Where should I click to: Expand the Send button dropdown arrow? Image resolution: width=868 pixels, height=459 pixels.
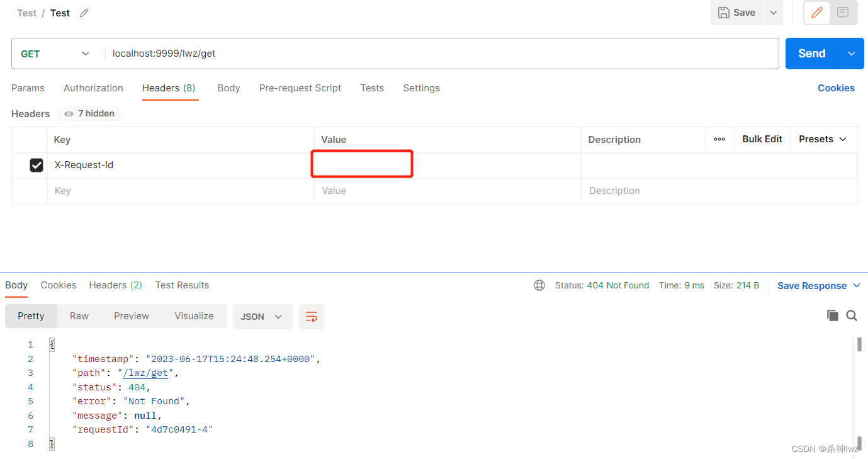pyautogui.click(x=852, y=54)
